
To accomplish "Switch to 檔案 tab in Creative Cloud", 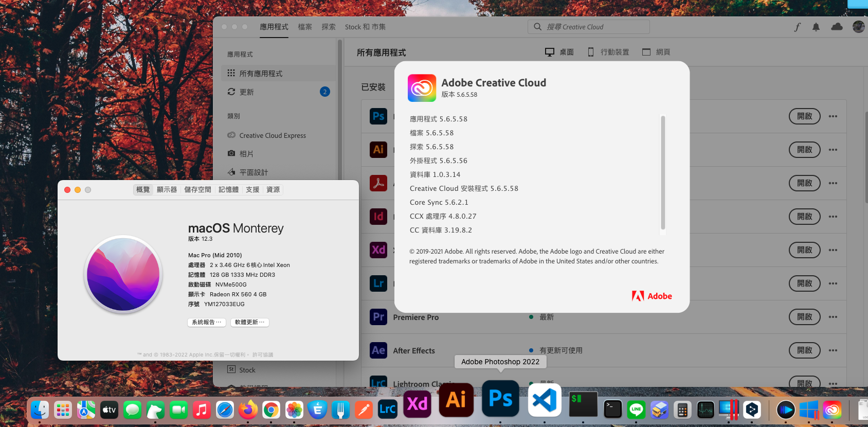I will pos(305,27).
